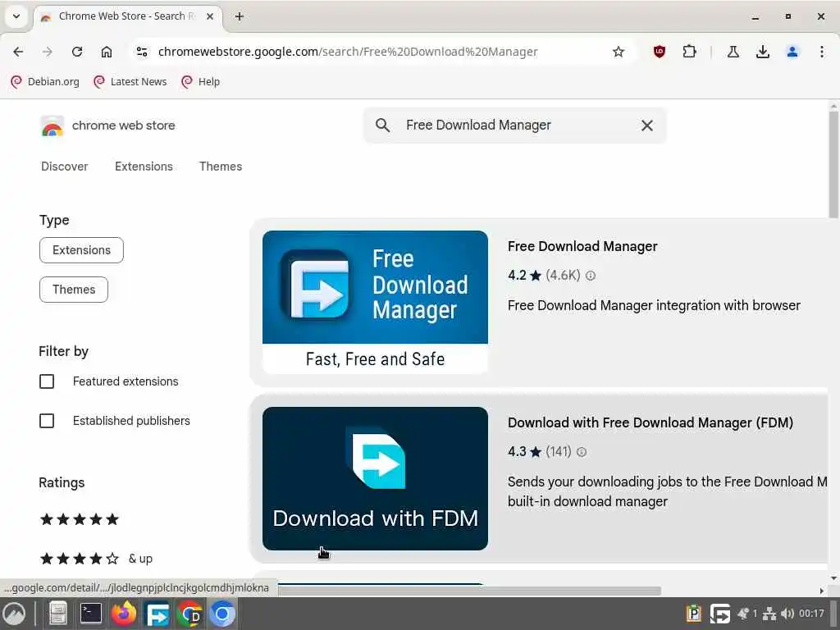
Task: Open the Debian.org bookmark
Action: tap(46, 81)
